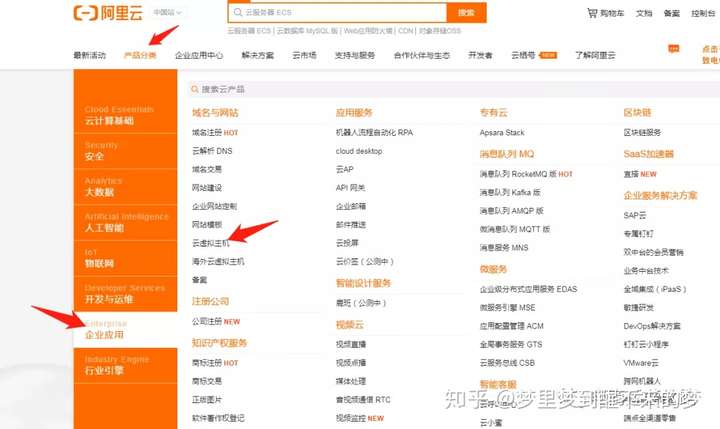Screen dimensions: 720x429
Task: Open 企业邮箱 product link
Action: (351, 206)
